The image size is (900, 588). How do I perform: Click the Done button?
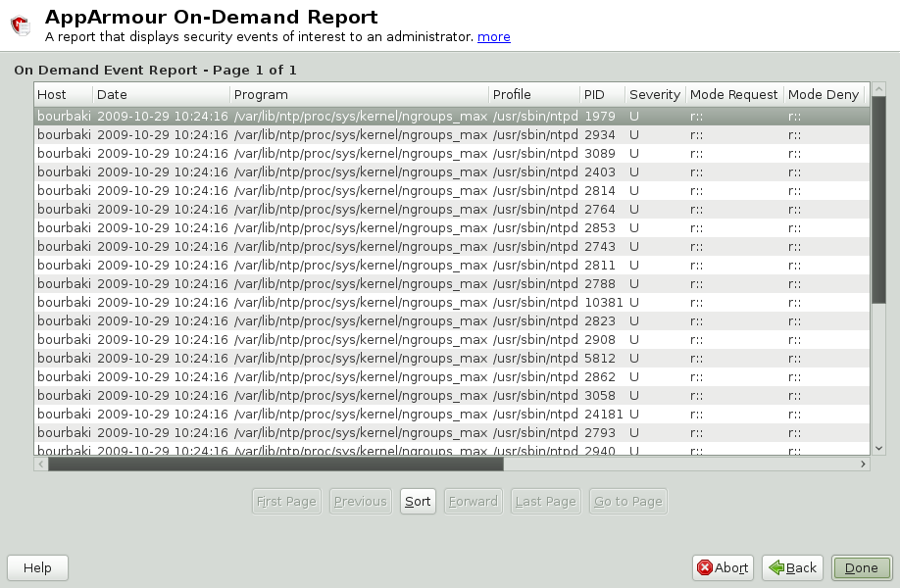(x=861, y=567)
